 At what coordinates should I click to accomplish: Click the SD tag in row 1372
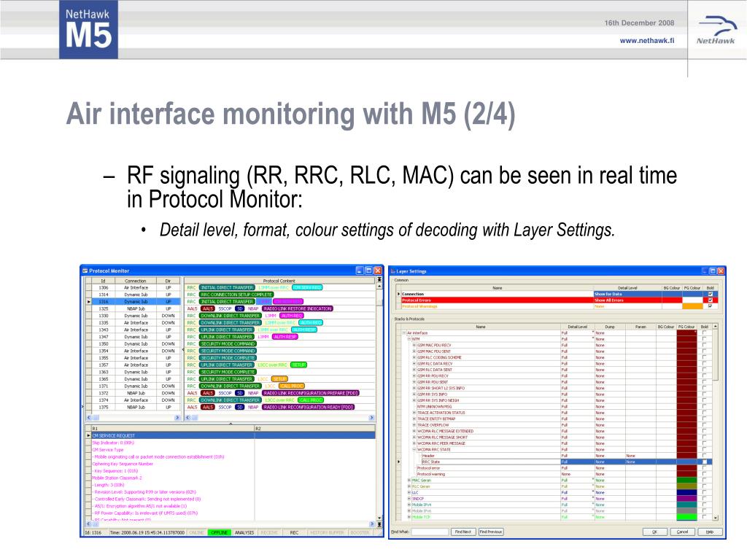(240, 393)
